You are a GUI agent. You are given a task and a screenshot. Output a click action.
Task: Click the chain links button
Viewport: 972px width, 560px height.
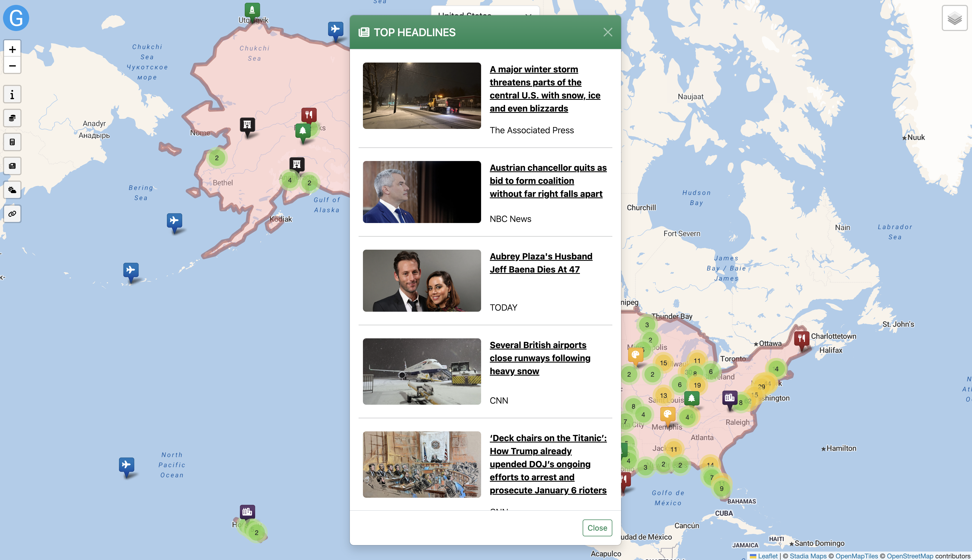(x=12, y=214)
